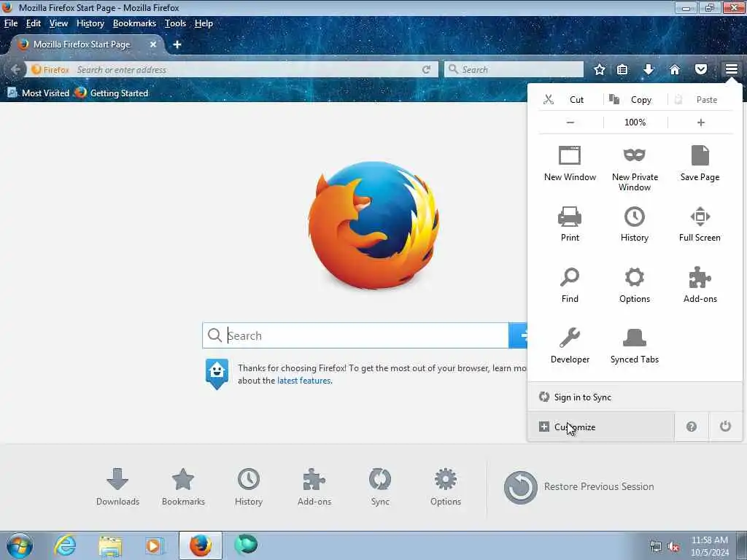This screenshot has width=747, height=560.
Task: Open the Help menu in menubar
Action: tap(204, 23)
